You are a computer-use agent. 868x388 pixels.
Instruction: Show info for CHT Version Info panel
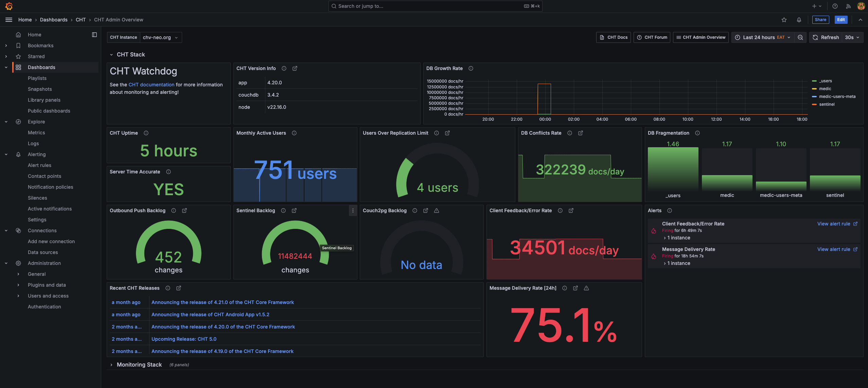[284, 68]
